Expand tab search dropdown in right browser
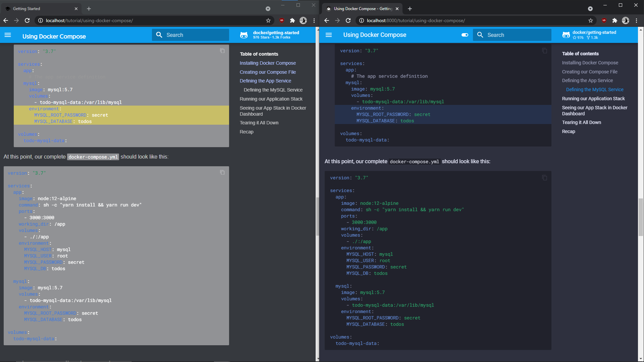The width and height of the screenshot is (644, 362). tap(590, 9)
